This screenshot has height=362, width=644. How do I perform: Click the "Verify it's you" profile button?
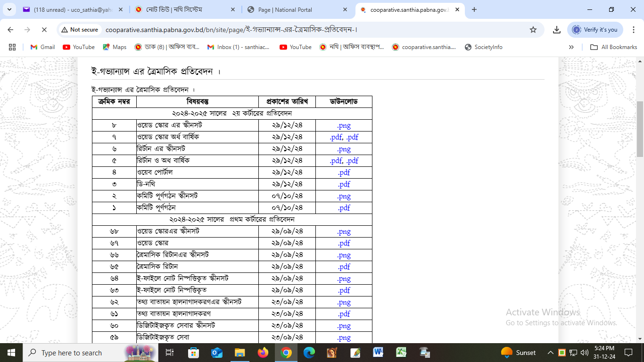595,30
